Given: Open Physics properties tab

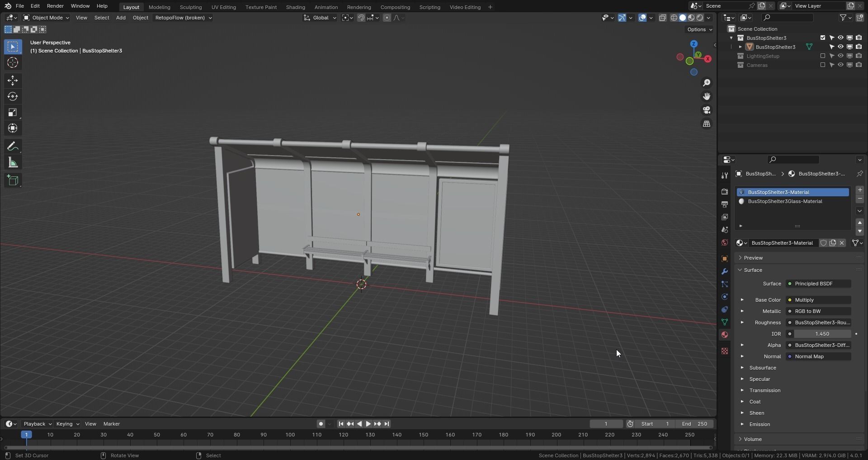Looking at the screenshot, I should click(x=725, y=297).
